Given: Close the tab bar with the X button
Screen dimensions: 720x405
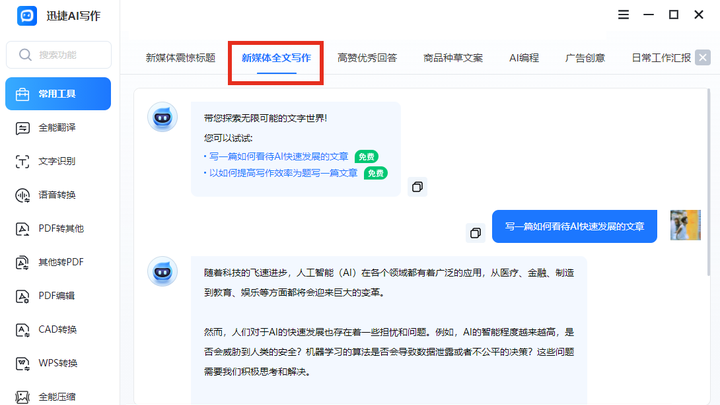Looking at the screenshot, I should coord(703,58).
